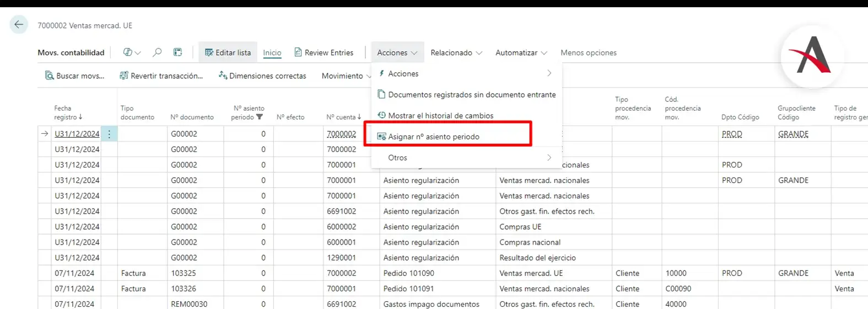Choose Mostrar el historial de cambios

(x=440, y=116)
